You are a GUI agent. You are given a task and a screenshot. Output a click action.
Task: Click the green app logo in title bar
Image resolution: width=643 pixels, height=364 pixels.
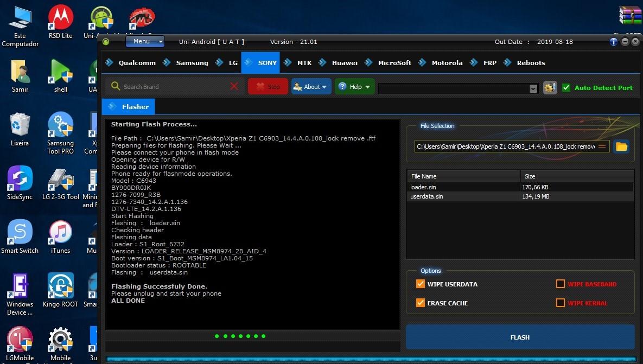tap(106, 42)
